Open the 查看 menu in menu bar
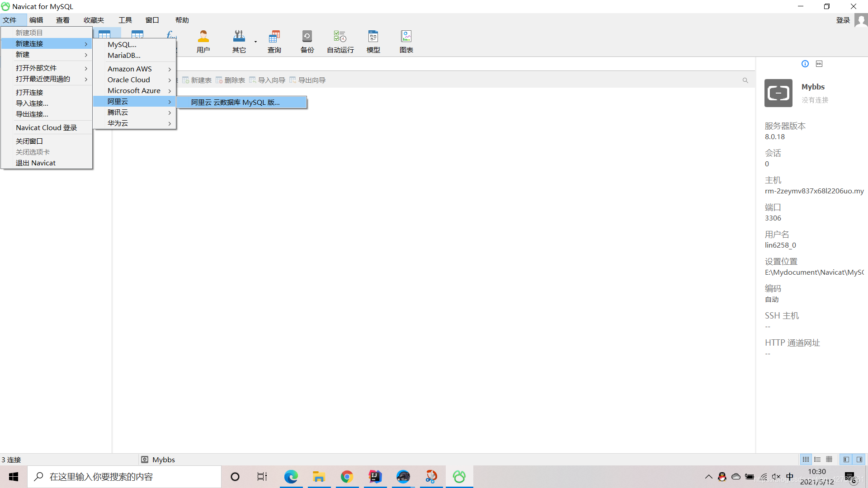Screen dimensions: 868x488 63,20
